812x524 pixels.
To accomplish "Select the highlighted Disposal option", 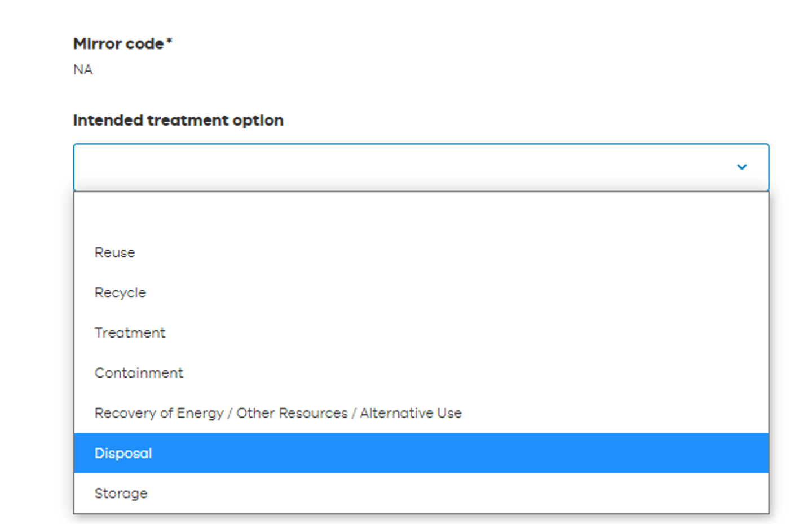I will (123, 454).
